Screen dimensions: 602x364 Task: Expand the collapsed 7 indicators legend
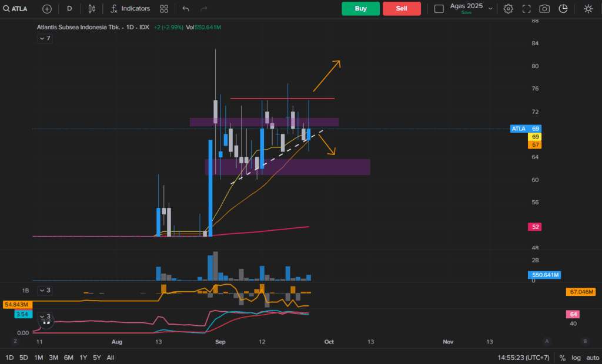(x=44, y=38)
